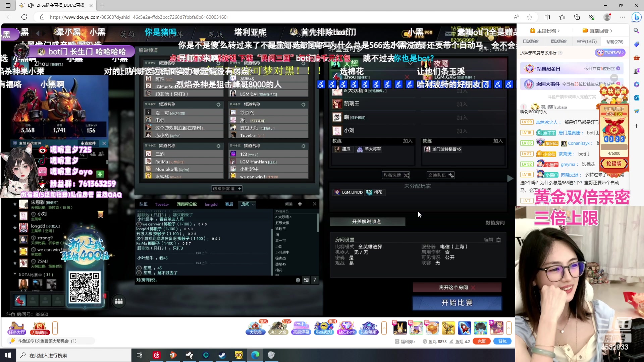Select the blue rocket gift
644x362 pixels.
tap(465, 328)
